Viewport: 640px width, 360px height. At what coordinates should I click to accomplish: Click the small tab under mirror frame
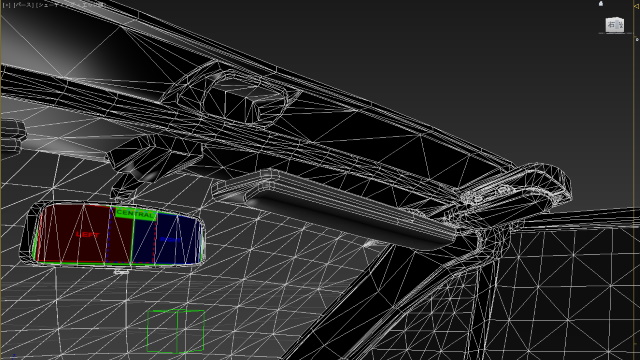pos(121,271)
